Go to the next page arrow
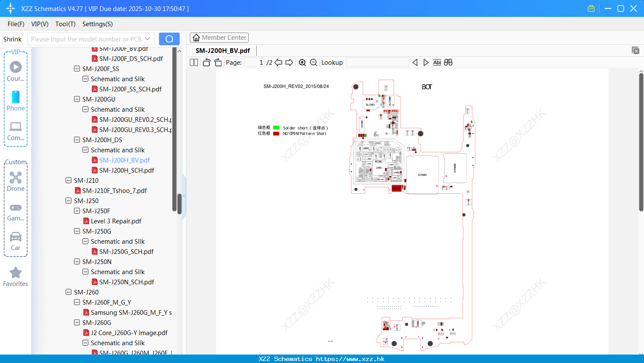Viewport: 644px width, 363px height. click(289, 63)
